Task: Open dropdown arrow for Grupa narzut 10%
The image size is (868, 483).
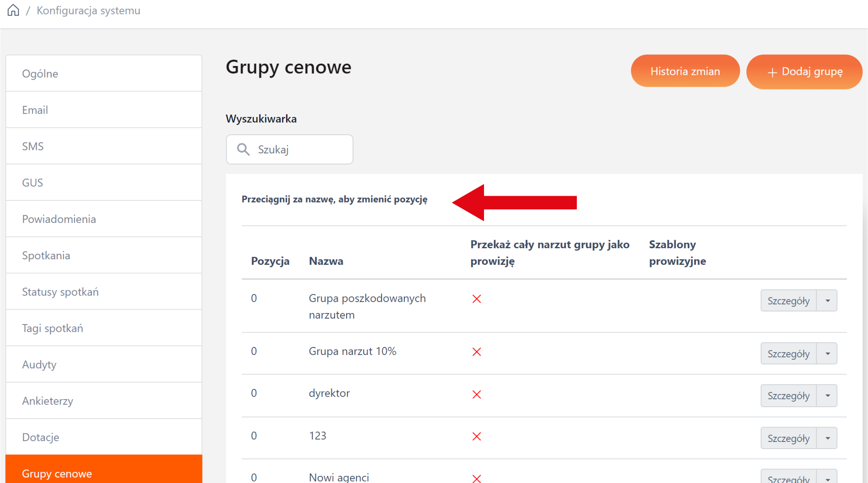Action: click(x=827, y=354)
